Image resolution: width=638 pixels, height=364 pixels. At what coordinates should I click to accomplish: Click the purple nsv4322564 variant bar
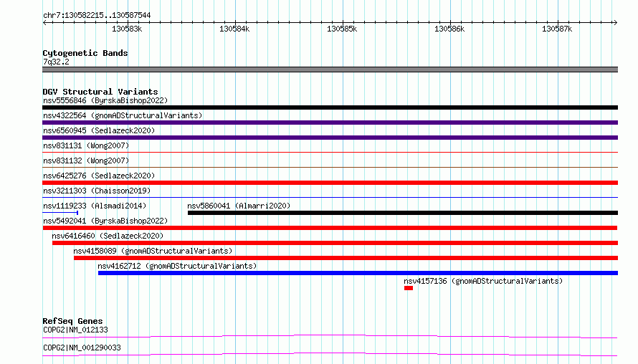330,123
